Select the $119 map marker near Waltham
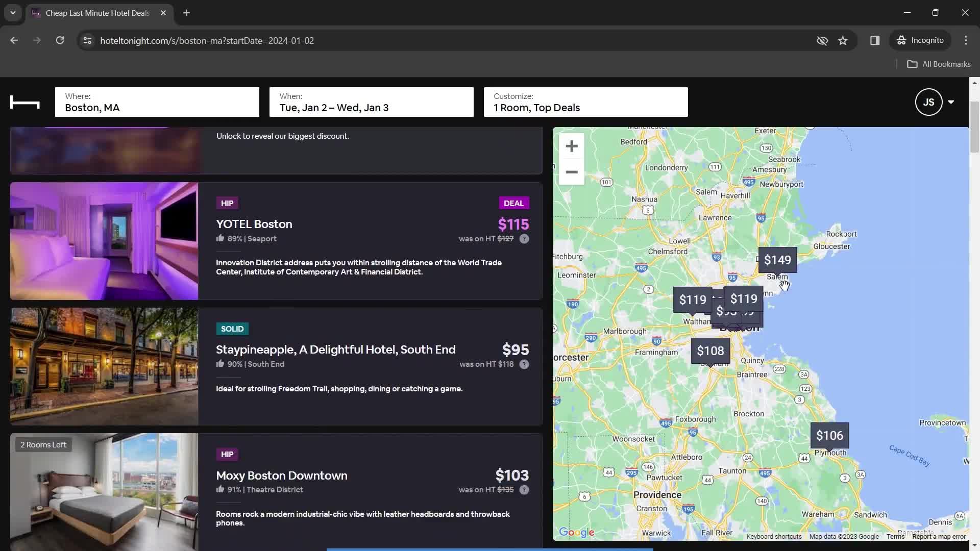 [693, 299]
